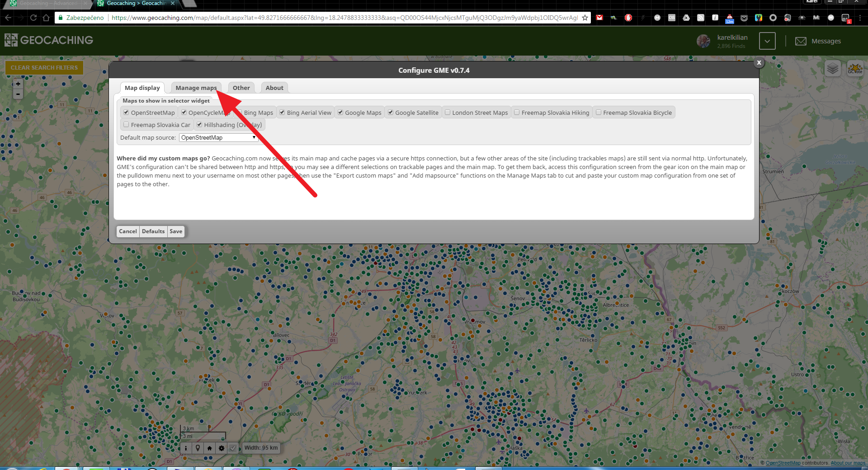Image resolution: width=868 pixels, height=470 pixels.
Task: Click the Google Drive extension icon
Action: pyautogui.click(x=686, y=18)
